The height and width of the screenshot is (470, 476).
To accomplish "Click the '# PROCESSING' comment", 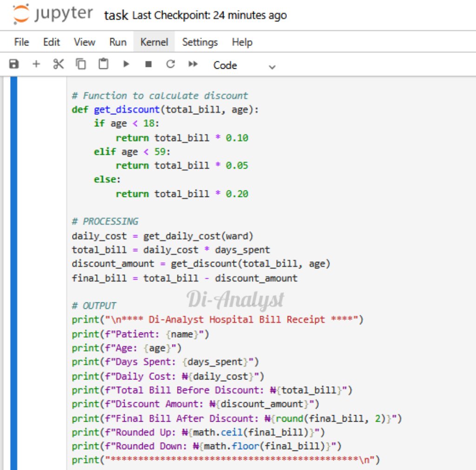I will pos(105,222).
